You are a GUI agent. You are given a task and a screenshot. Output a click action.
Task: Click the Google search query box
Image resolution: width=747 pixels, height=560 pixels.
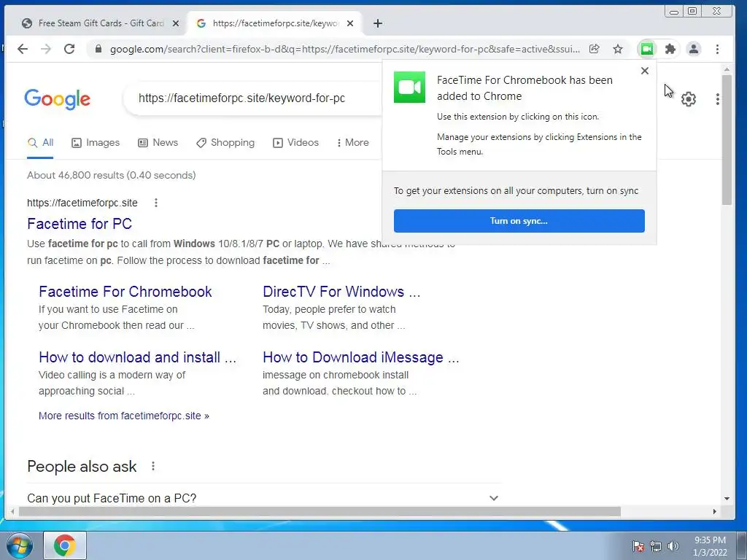tap(252, 98)
